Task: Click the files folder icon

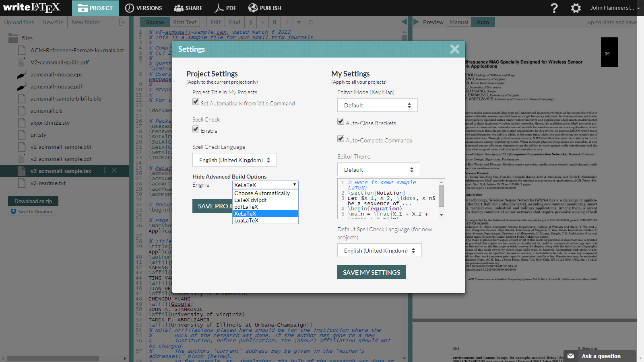Action: tap(13, 38)
